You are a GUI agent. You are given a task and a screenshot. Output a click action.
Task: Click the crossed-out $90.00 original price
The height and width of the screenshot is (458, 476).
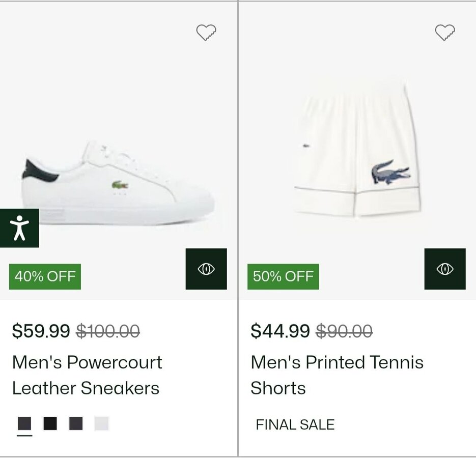point(344,331)
